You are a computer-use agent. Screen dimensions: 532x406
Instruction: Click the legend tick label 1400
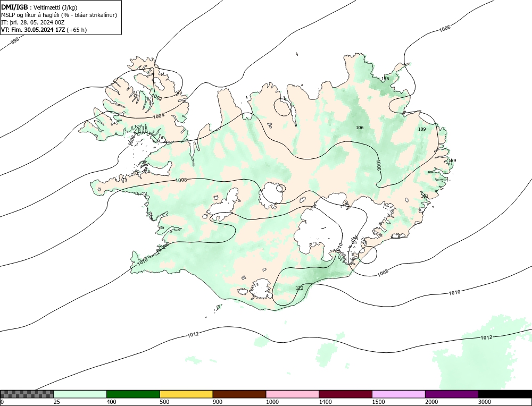coord(325,402)
